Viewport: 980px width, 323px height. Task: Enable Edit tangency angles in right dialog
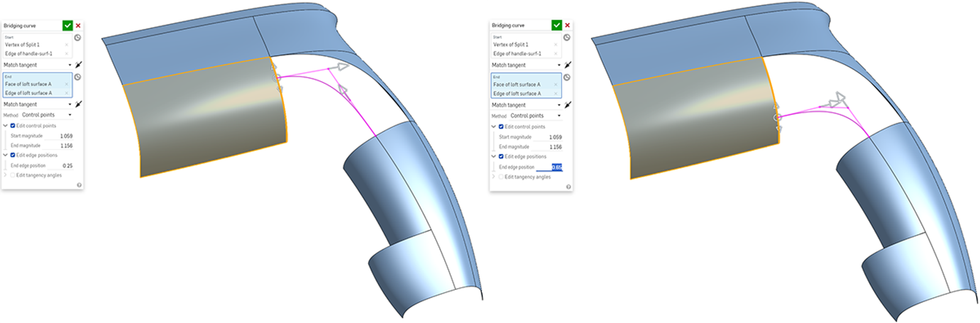point(501,177)
